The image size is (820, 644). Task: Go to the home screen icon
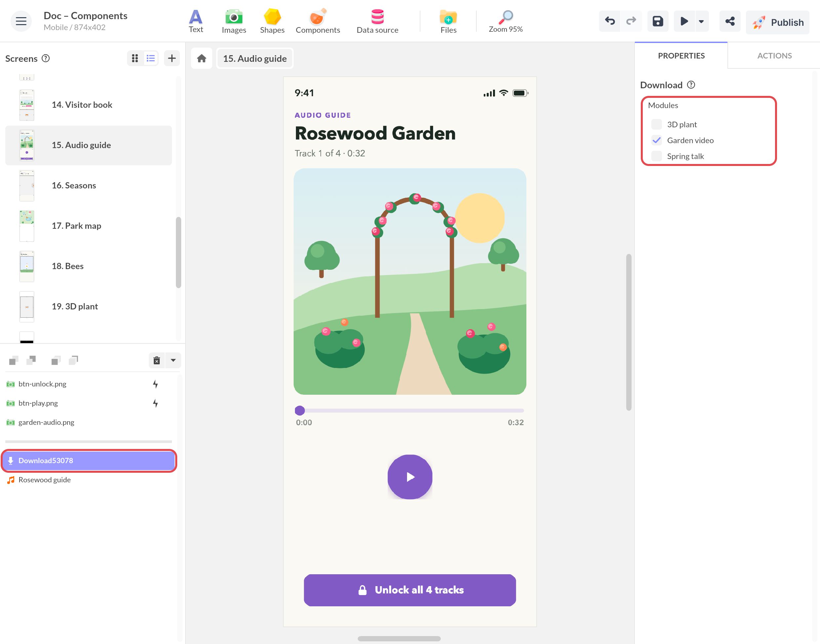pos(201,58)
